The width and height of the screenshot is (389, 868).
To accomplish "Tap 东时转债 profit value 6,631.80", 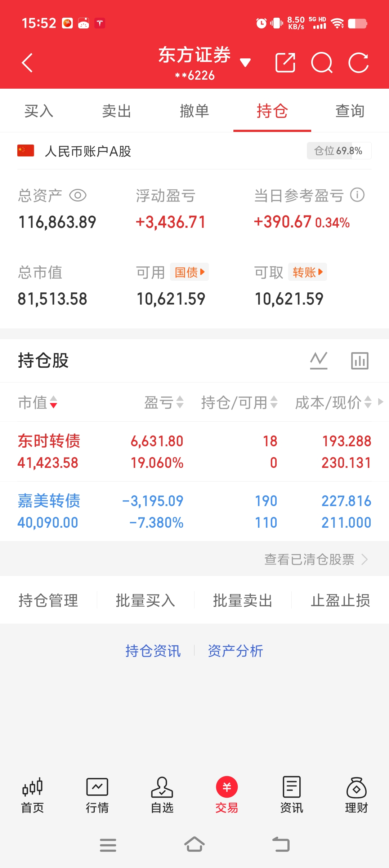I will coord(157,441).
